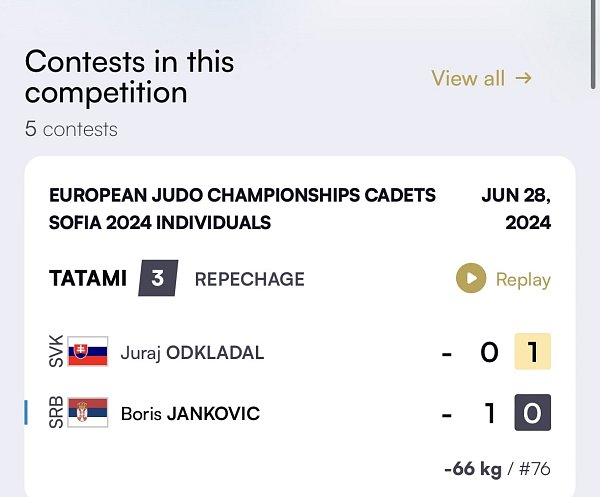Click the page scrollbar thumb on the right
The height and width of the screenshot is (497, 600).
593,45
